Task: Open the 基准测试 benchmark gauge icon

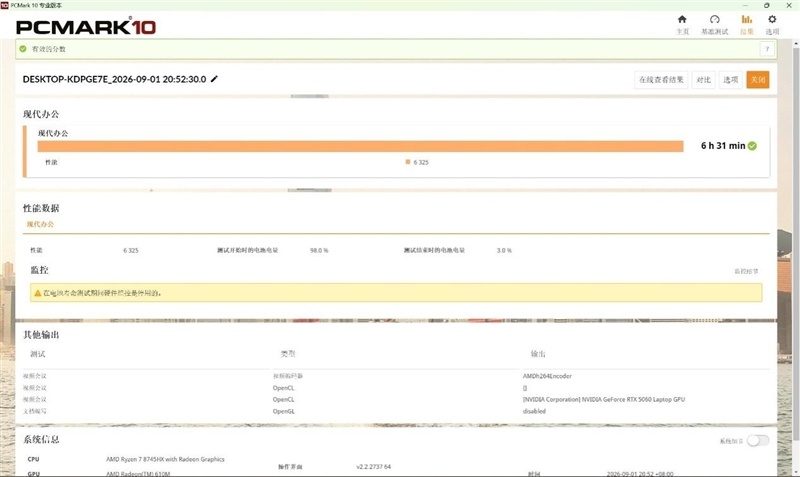Action: point(714,19)
